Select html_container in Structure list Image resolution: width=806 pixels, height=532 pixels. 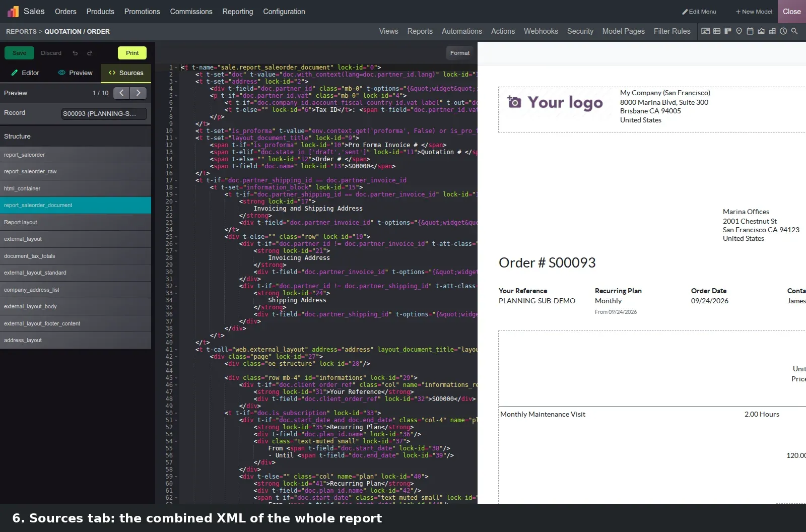click(x=76, y=188)
